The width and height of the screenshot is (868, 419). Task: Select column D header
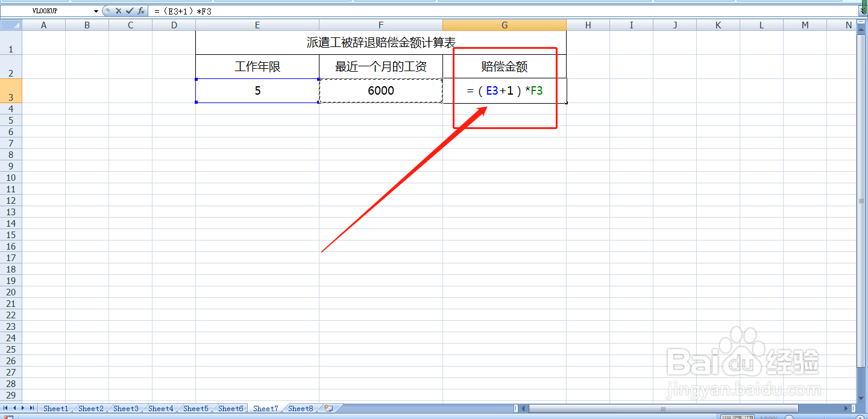[174, 25]
